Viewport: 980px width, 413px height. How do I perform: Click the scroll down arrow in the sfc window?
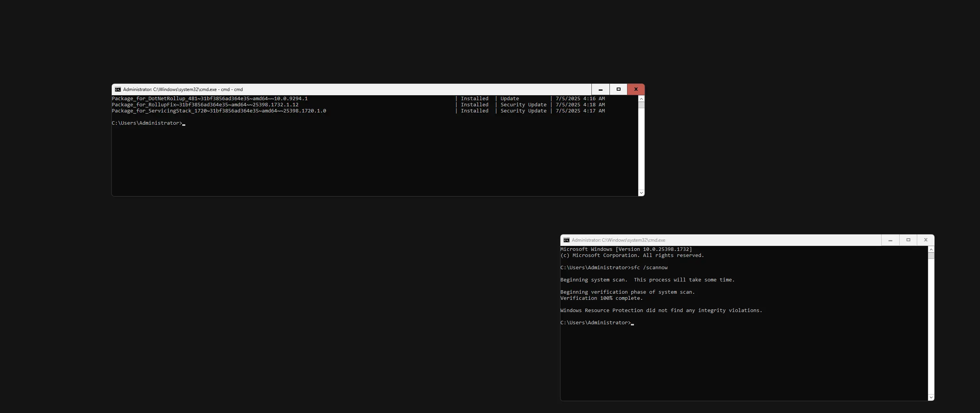point(931,398)
